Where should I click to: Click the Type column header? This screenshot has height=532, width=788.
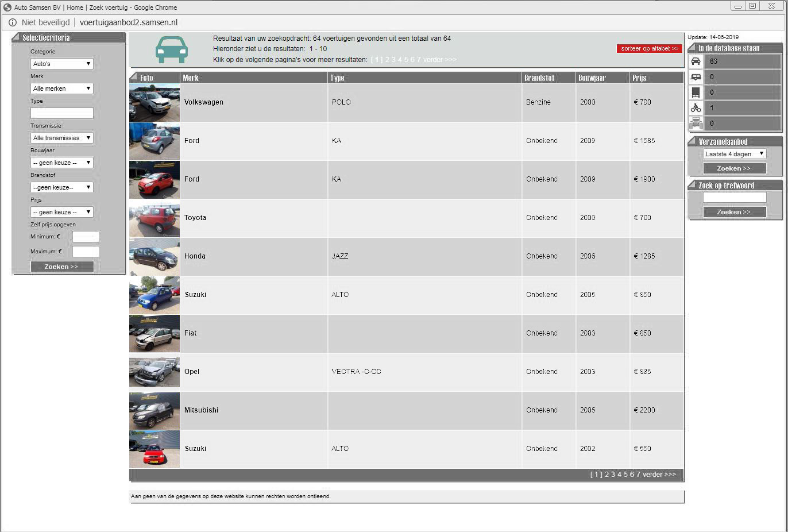tap(425, 78)
